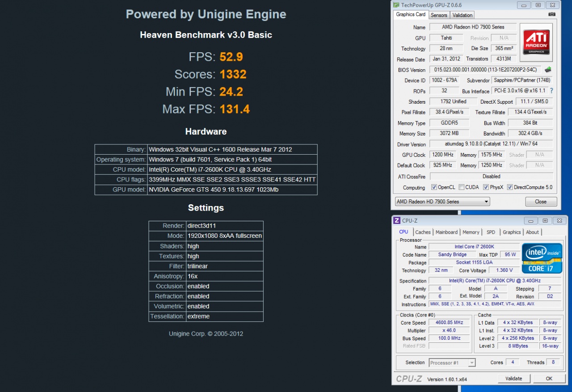Screen dimensions: 572x392
Task: Click the ATI CrossFire Disabled field
Action: pyautogui.click(x=491, y=176)
